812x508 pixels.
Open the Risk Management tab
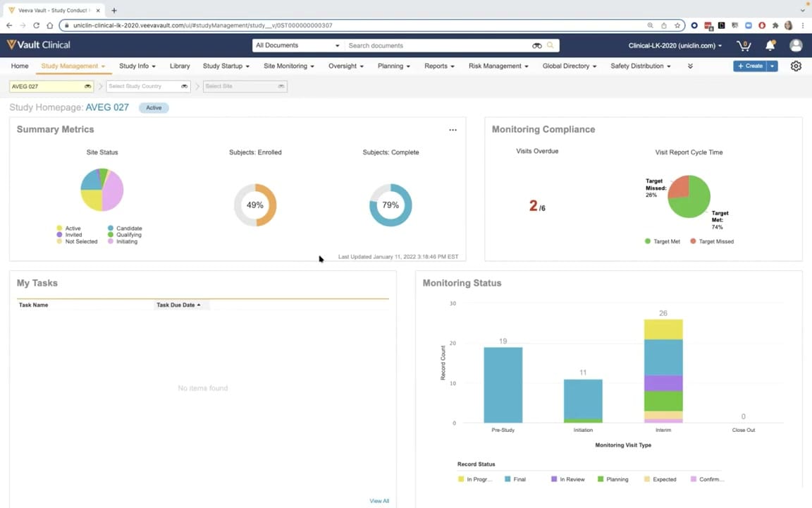tap(499, 66)
